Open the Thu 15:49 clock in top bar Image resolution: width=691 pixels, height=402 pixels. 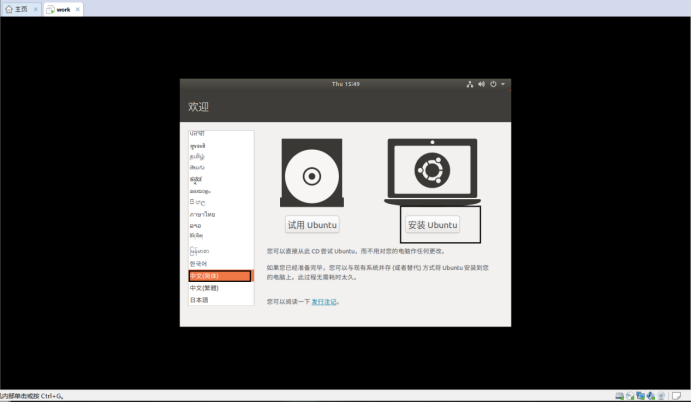(x=346, y=84)
